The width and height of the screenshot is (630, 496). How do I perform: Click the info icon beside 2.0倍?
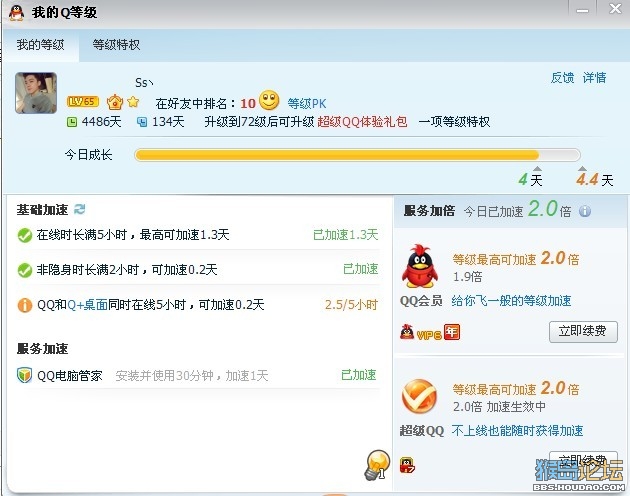tap(585, 211)
